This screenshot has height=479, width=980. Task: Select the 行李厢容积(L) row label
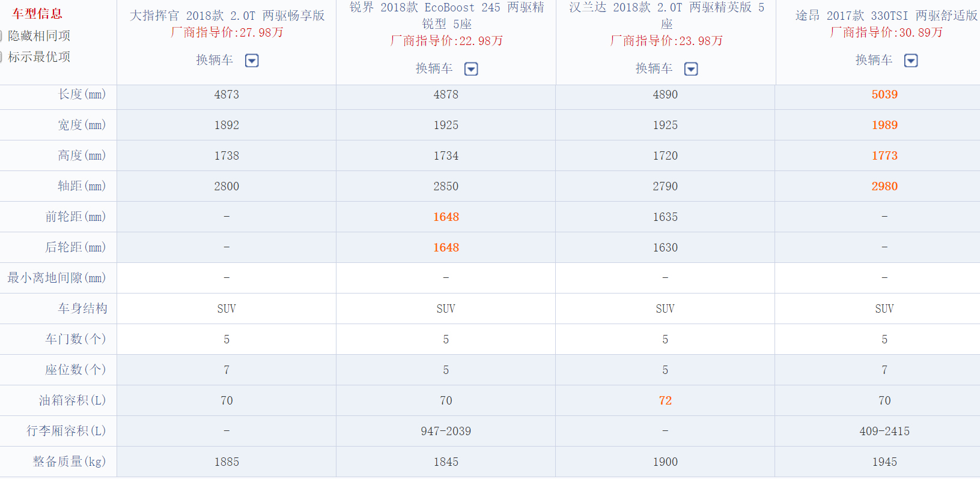66,431
